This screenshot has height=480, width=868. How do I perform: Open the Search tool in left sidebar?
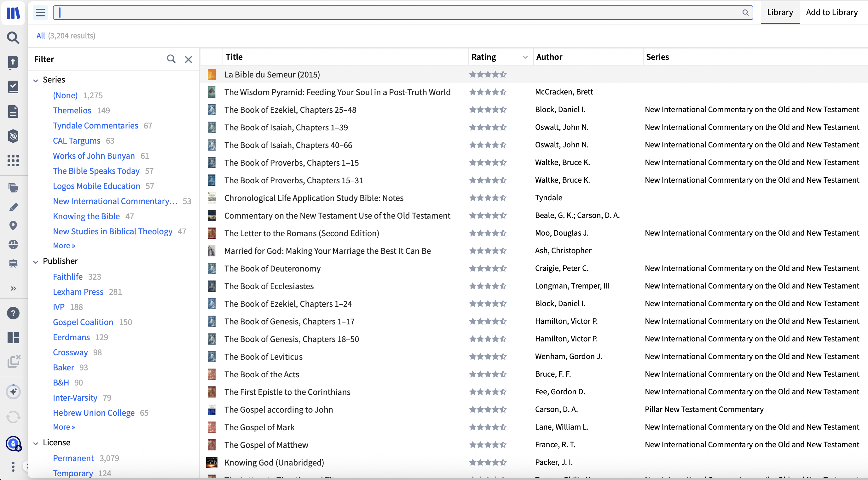13,38
